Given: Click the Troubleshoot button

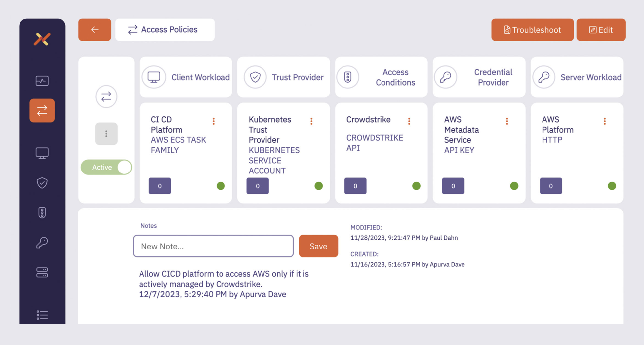Looking at the screenshot, I should pyautogui.click(x=532, y=30).
